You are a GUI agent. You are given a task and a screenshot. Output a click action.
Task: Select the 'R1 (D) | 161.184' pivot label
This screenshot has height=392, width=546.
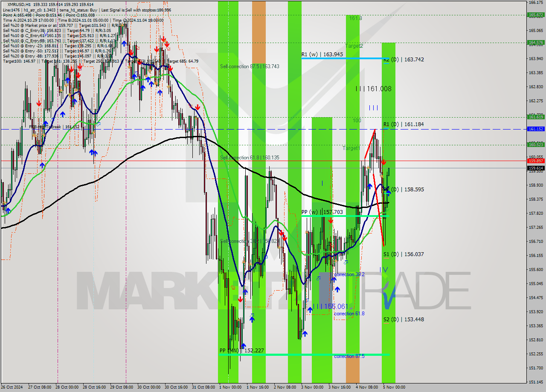404,124
